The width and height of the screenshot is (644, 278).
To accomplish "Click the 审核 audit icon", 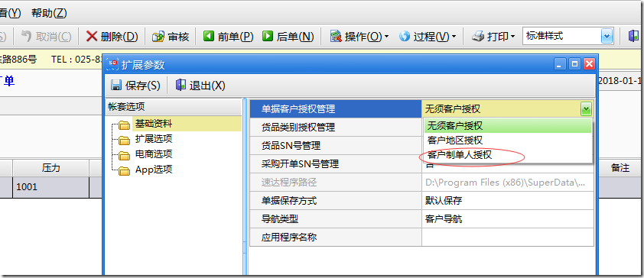I will pyautogui.click(x=158, y=37).
